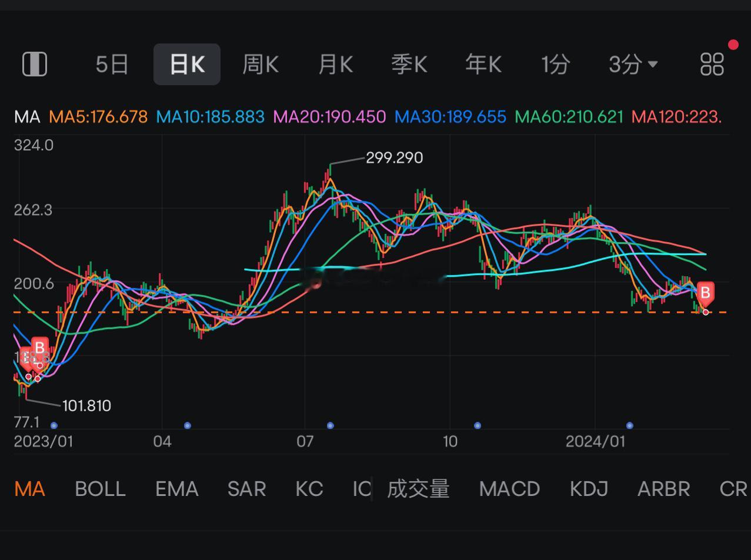Open the 年K yearly chart
This screenshot has width=751, height=560.
pyautogui.click(x=483, y=64)
